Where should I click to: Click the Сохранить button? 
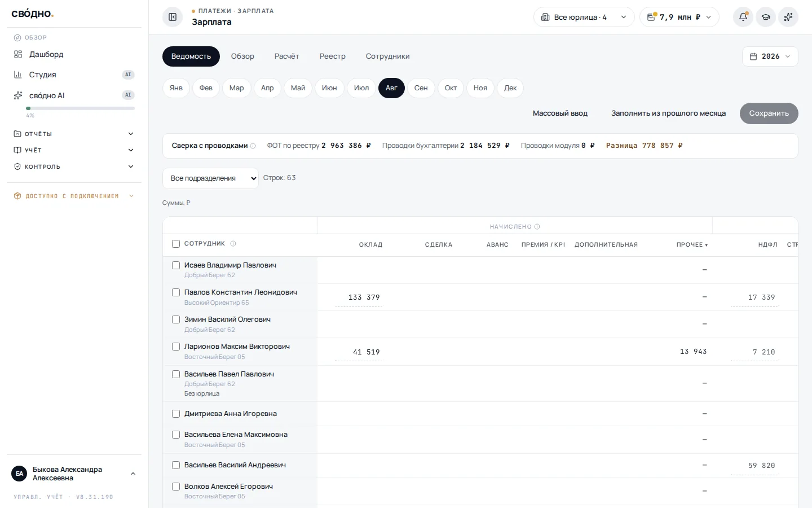pyautogui.click(x=769, y=113)
